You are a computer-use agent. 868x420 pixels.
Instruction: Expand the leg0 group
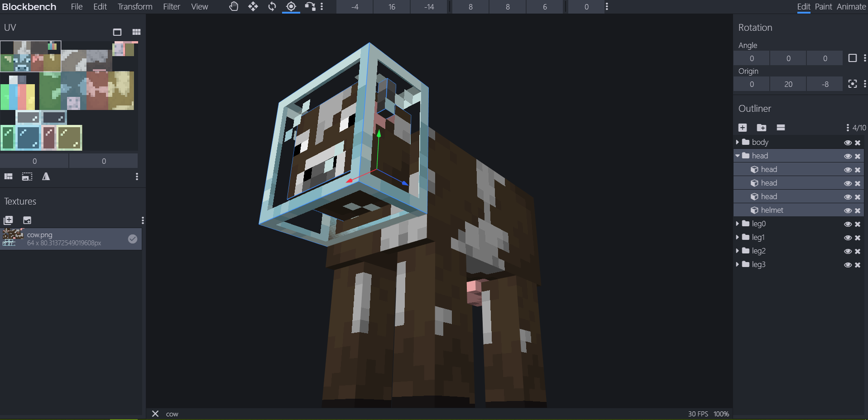pos(738,224)
